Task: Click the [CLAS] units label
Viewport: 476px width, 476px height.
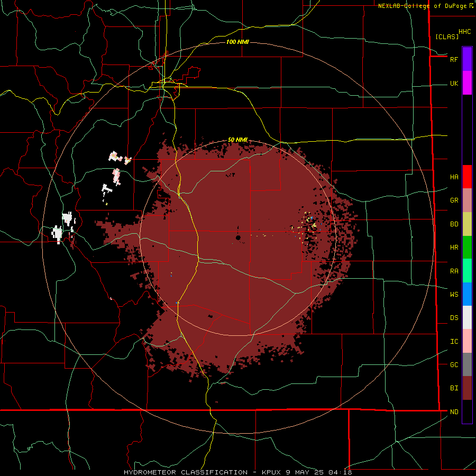Action: [x=447, y=36]
